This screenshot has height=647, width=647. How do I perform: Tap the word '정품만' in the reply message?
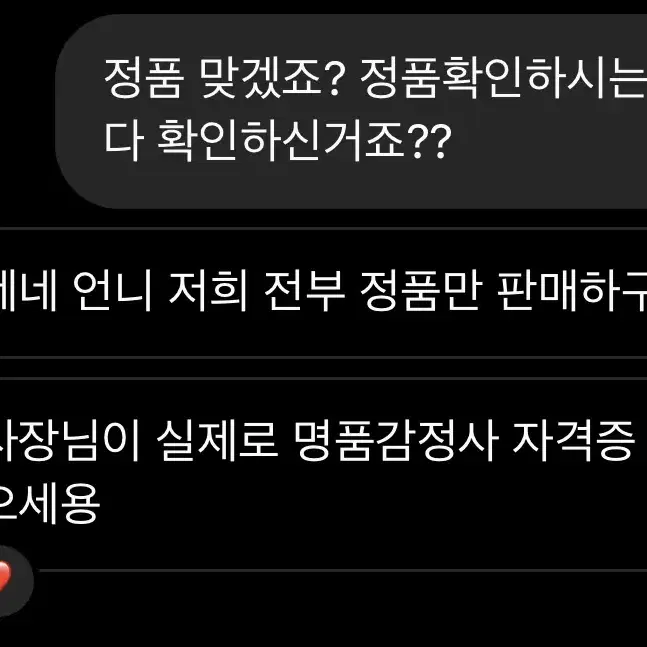click(421, 290)
